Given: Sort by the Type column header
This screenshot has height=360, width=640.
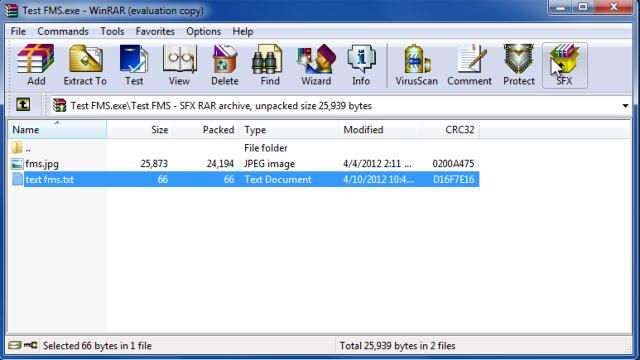Looking at the screenshot, I should (x=289, y=130).
